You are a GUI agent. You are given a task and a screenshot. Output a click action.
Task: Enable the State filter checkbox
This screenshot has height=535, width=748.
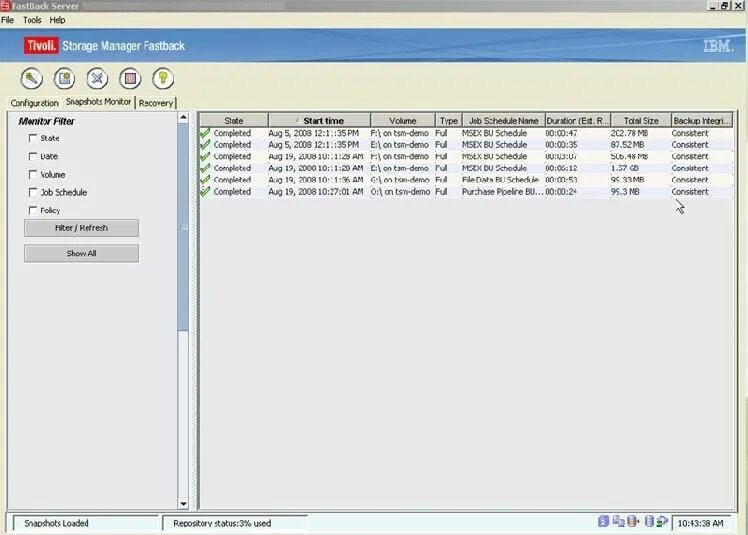[x=33, y=138]
